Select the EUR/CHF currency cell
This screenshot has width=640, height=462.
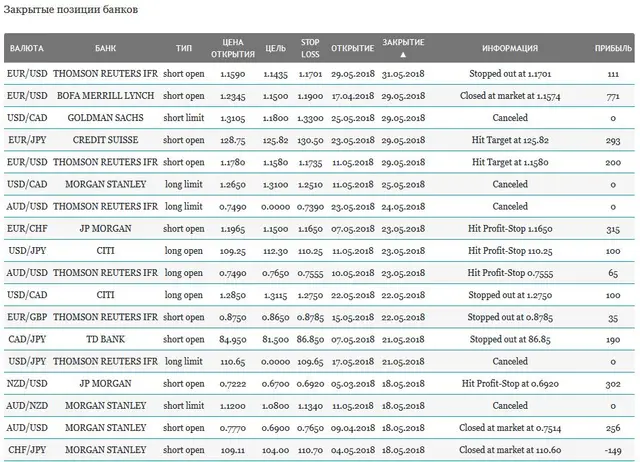[x=27, y=229]
